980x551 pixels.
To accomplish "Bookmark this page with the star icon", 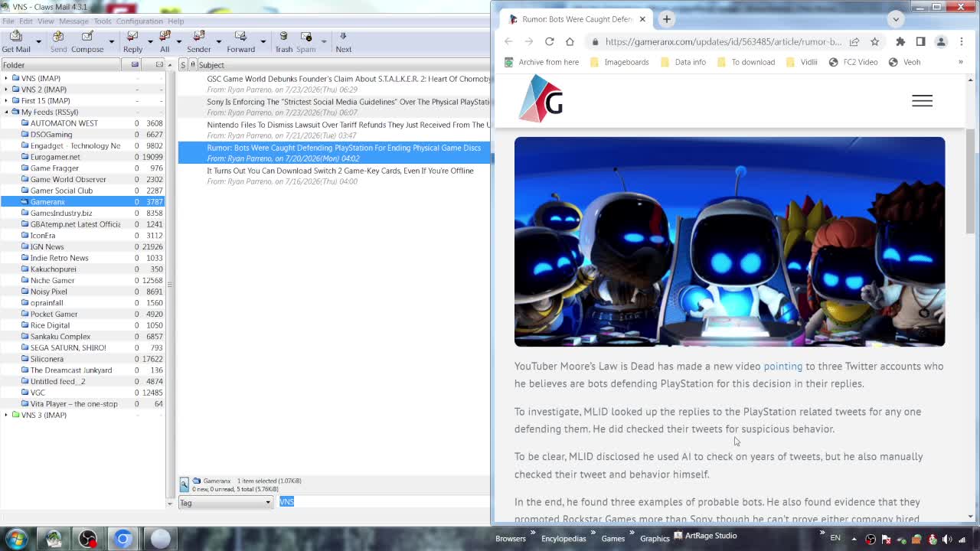I will tap(875, 41).
